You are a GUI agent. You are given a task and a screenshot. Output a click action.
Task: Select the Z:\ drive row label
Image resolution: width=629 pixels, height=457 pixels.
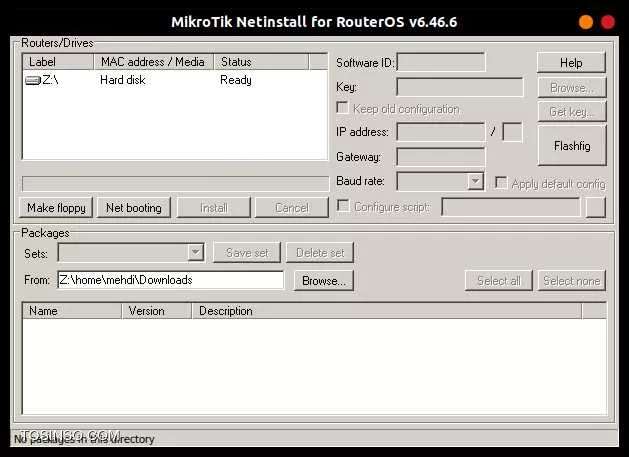(x=51, y=80)
